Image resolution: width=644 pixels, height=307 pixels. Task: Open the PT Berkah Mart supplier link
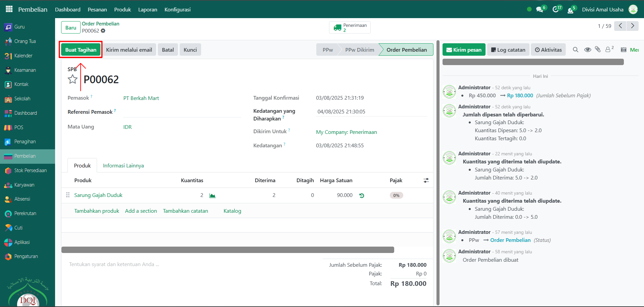pyautogui.click(x=141, y=98)
